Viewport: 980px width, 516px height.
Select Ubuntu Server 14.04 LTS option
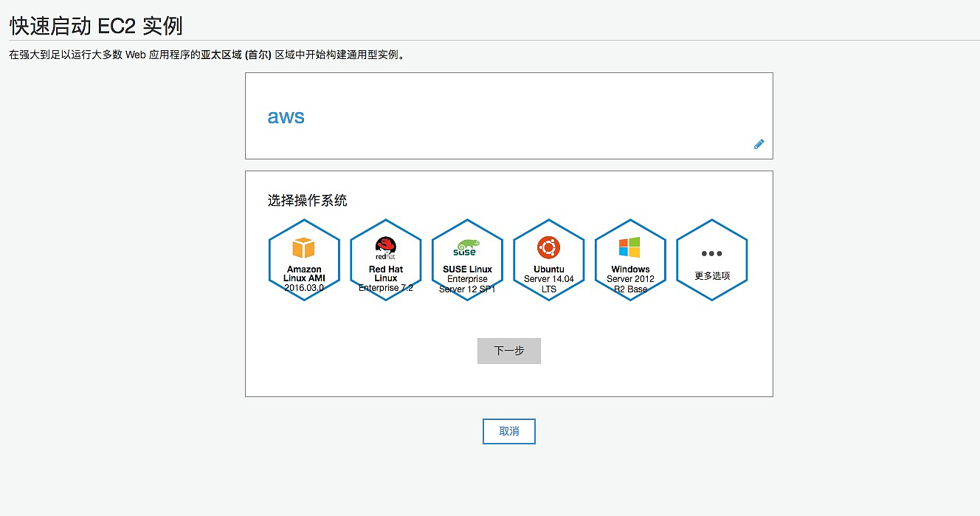(x=548, y=260)
